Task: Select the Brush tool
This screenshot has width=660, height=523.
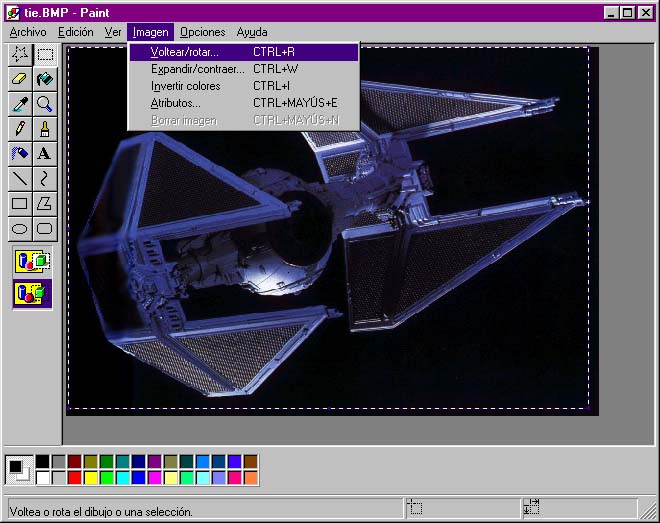Action: coord(45,129)
